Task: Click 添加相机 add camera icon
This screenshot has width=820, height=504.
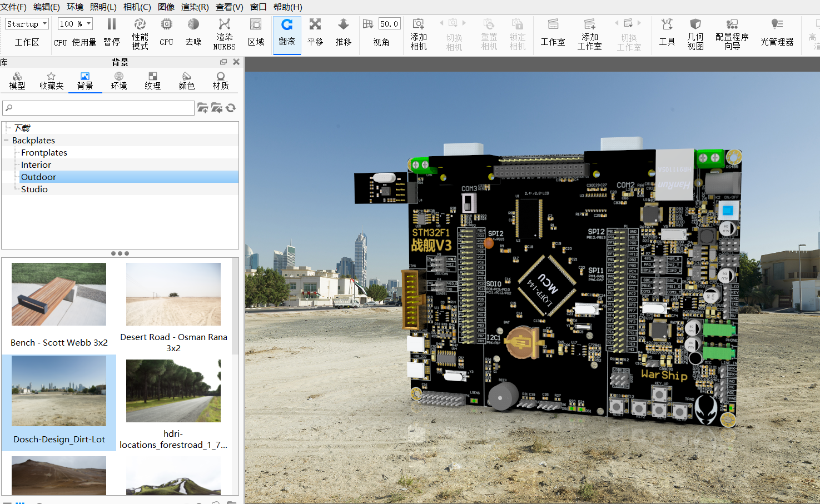Action: pos(419,34)
